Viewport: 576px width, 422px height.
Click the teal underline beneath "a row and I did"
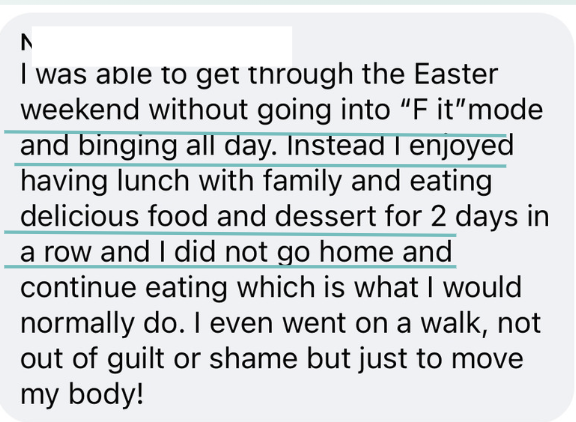pos(230,266)
